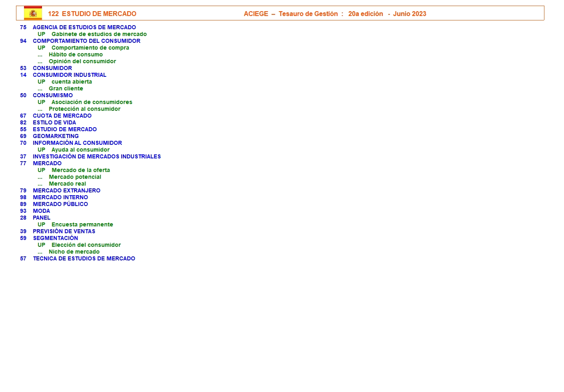Open MERCADO INTERNO entry
This screenshot has width=564, height=392.
pyautogui.click(x=60, y=197)
